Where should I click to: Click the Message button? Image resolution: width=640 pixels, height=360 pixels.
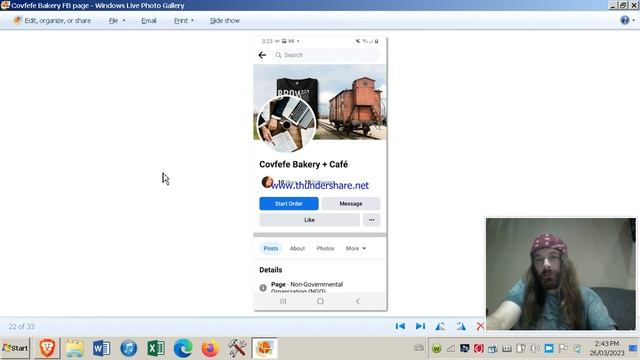[x=351, y=203]
